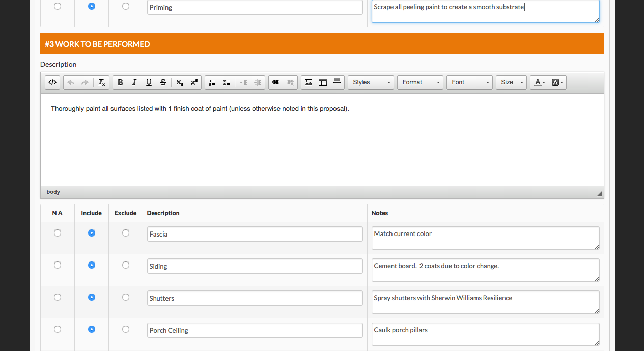The height and width of the screenshot is (351, 644).
Task: Open the Size dropdown
Action: coord(511,82)
